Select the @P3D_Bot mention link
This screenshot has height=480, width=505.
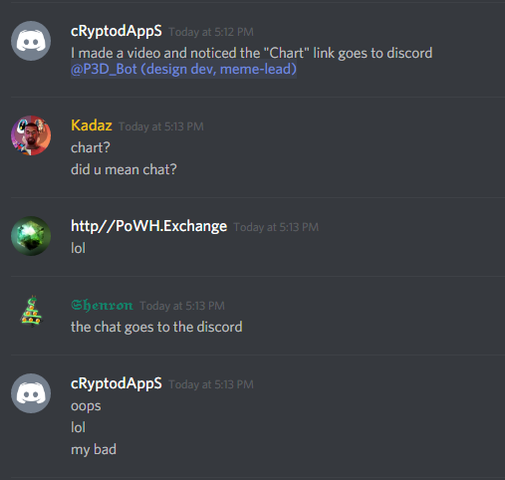click(184, 69)
